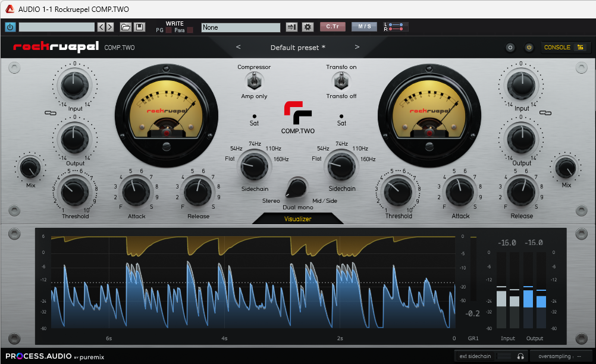
Task: Click the M/S button
Action: click(364, 27)
